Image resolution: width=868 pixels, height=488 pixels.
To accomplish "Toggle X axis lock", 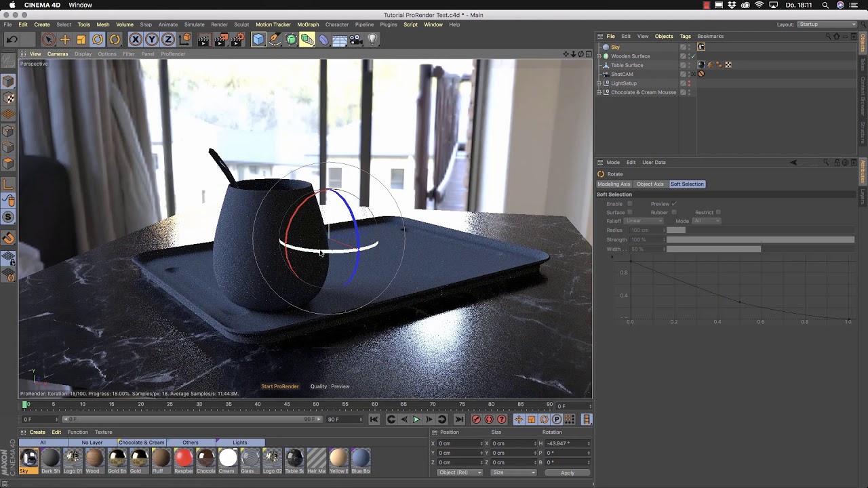I will [136, 39].
